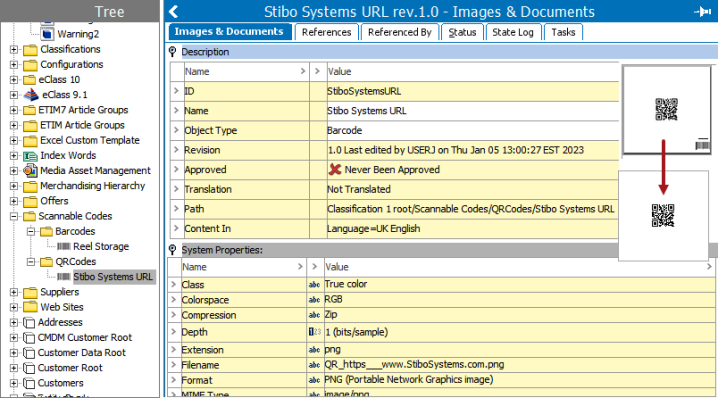Click the abc icon in the Format row

314,380
